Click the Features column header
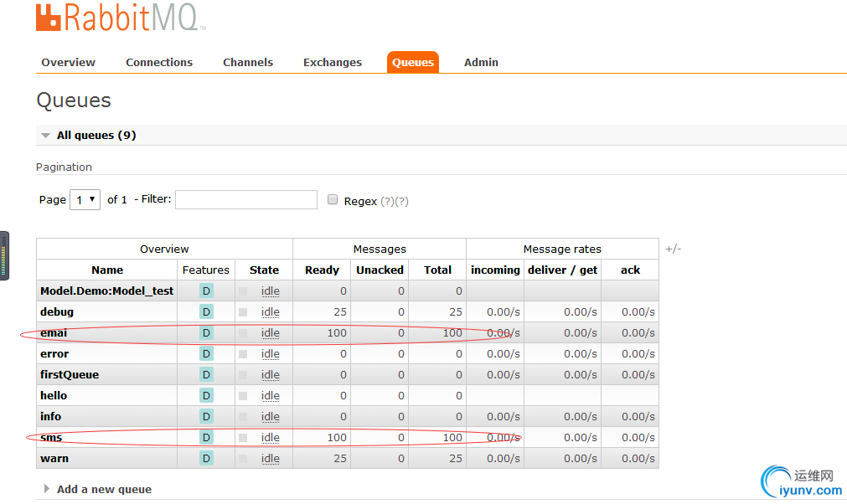847x504 pixels. pos(206,270)
